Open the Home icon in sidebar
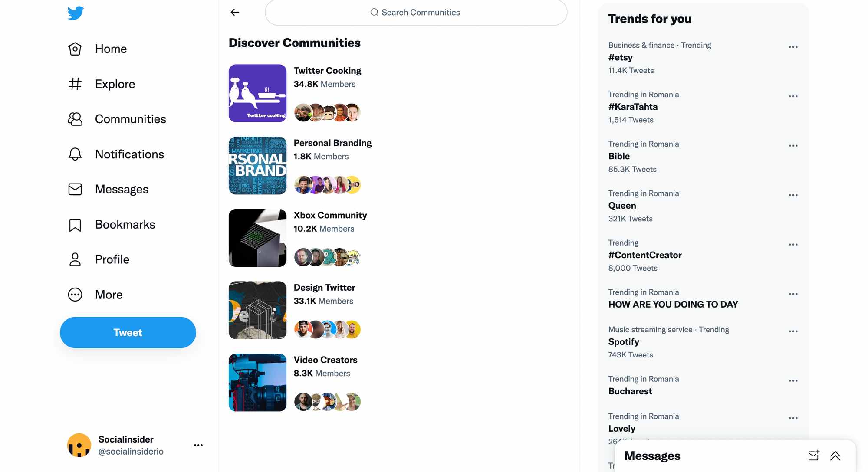Image resolution: width=868 pixels, height=472 pixels. 75,49
